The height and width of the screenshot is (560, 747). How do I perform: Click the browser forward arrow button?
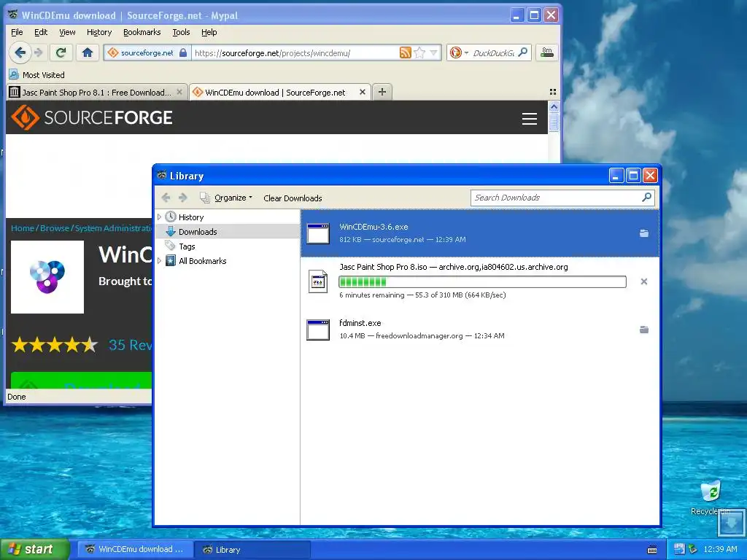tap(39, 52)
